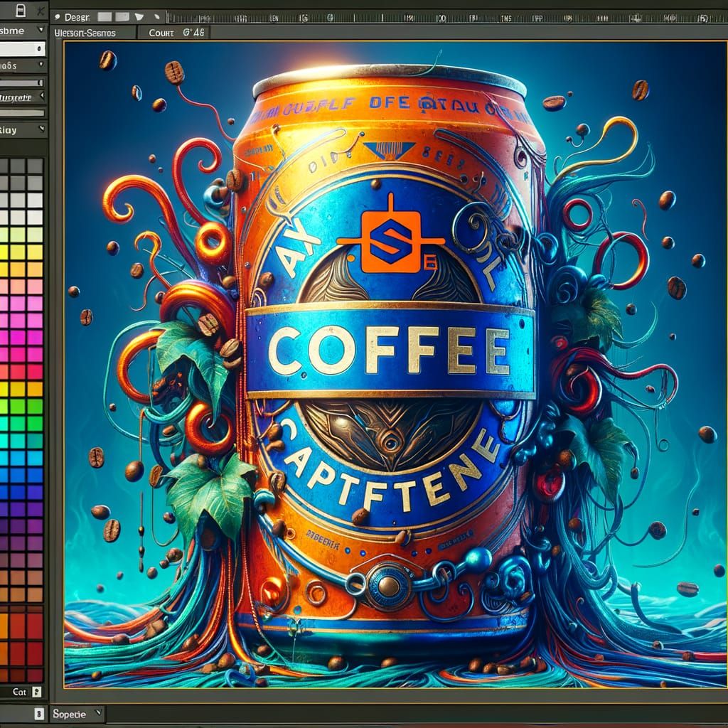The image size is (728, 728).
Task: Select the scissors tool icon
Action: click(x=41, y=11)
